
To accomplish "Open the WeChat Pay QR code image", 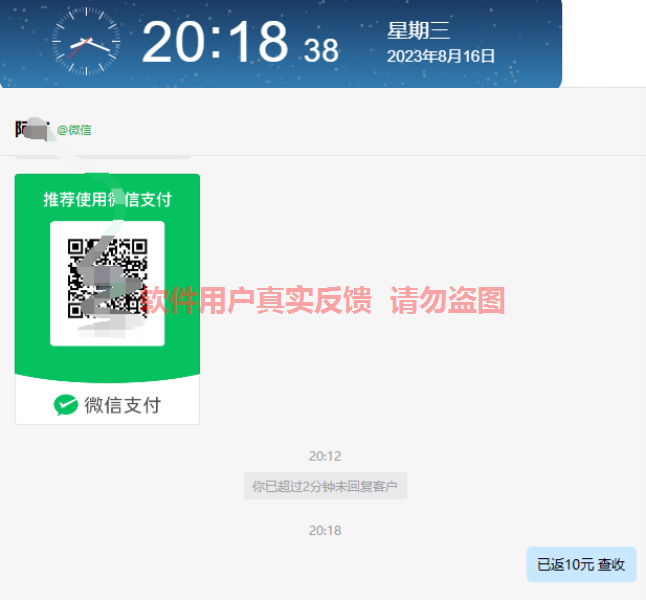I will pos(107,299).
